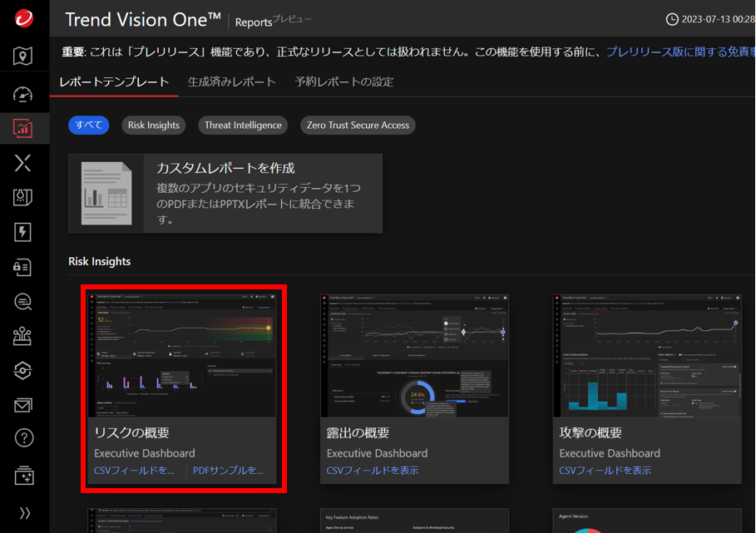Viewport: 756px width, 533px height.
Task: Open the 露出の概要 template thumbnail
Action: (x=415, y=356)
